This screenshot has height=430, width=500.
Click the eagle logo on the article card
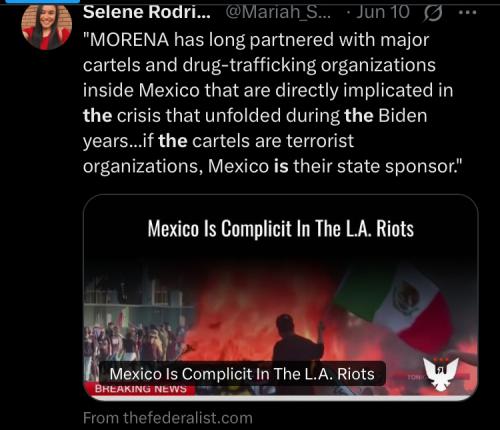point(441,374)
